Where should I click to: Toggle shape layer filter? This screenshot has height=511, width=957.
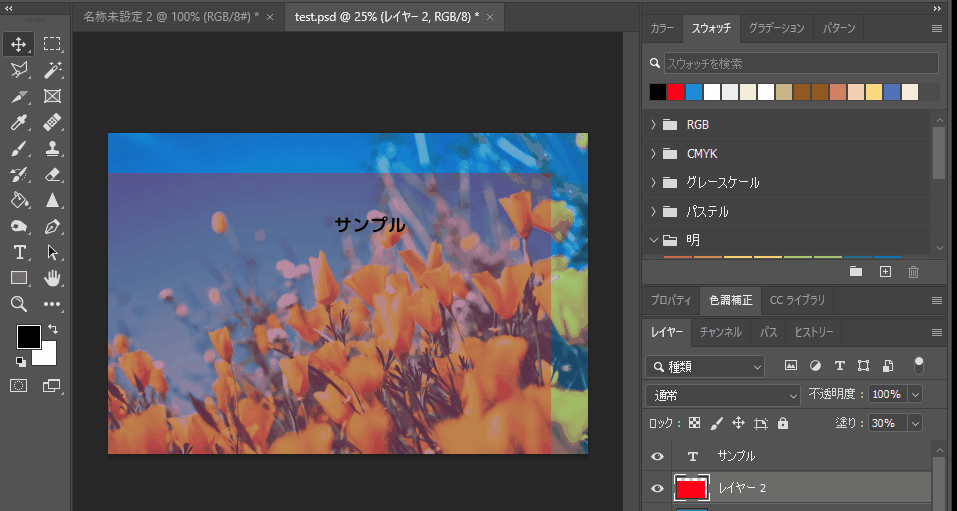coord(864,366)
